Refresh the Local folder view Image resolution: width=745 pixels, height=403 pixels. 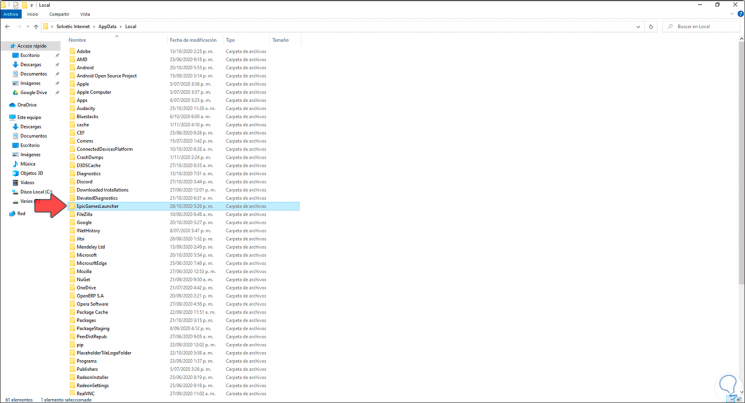(651, 27)
